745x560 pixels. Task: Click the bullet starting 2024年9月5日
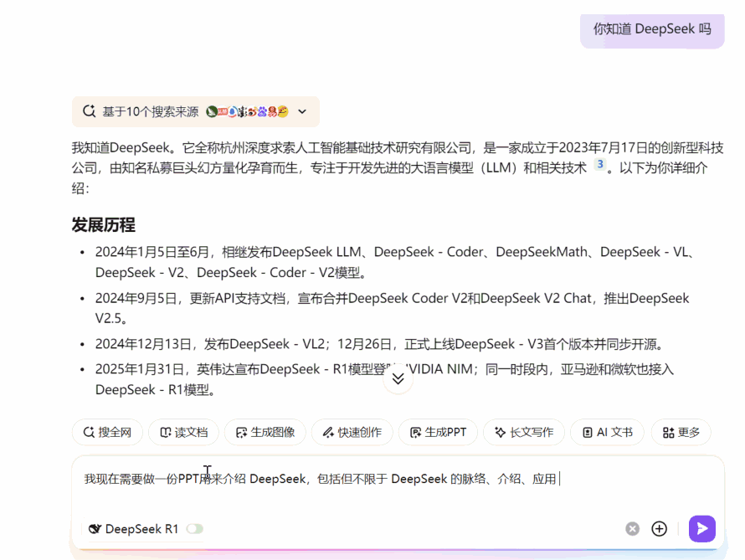click(x=392, y=308)
